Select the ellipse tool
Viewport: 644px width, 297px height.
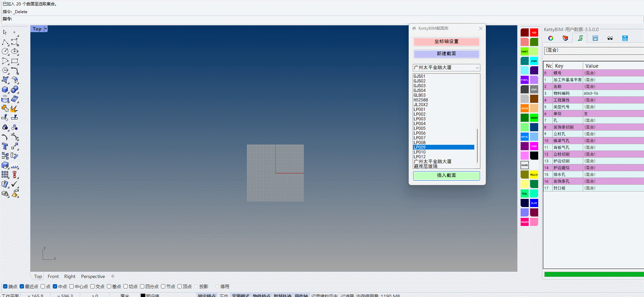click(15, 51)
